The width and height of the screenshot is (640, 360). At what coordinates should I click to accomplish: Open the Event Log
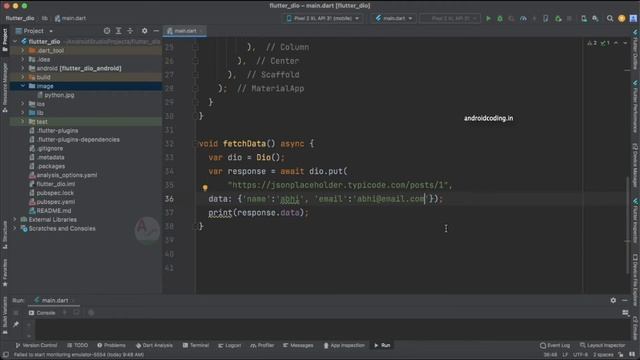click(x=555, y=345)
